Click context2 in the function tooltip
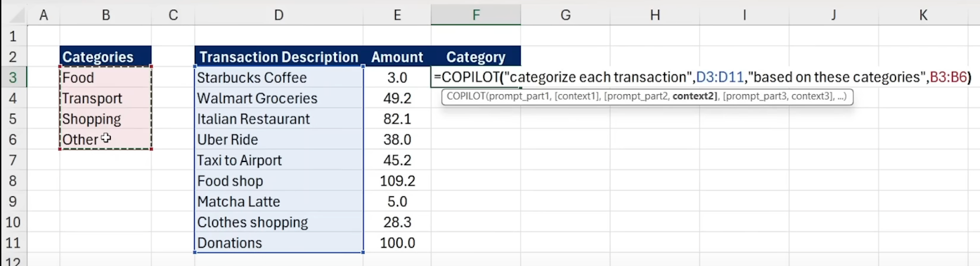 (695, 96)
